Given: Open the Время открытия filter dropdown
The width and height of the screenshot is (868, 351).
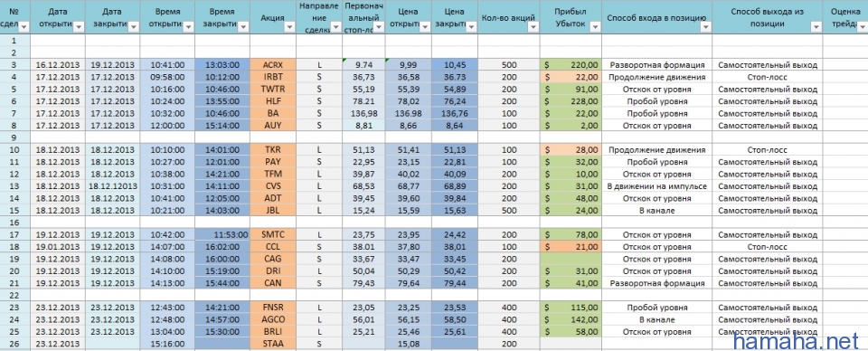Looking at the screenshot, I should tap(188, 26).
